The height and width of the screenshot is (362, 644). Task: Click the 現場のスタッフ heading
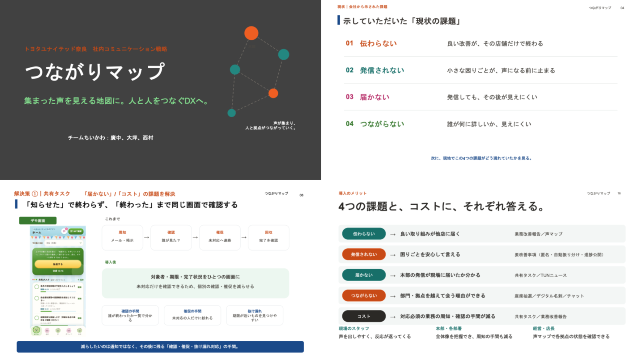(354, 328)
